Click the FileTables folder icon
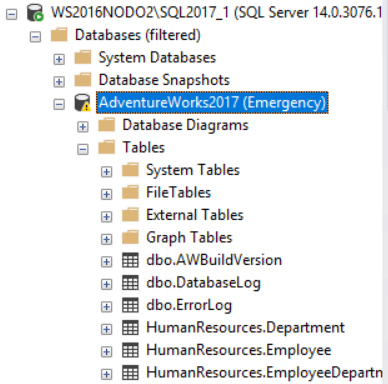The height and width of the screenshot is (384, 388). coord(130,192)
